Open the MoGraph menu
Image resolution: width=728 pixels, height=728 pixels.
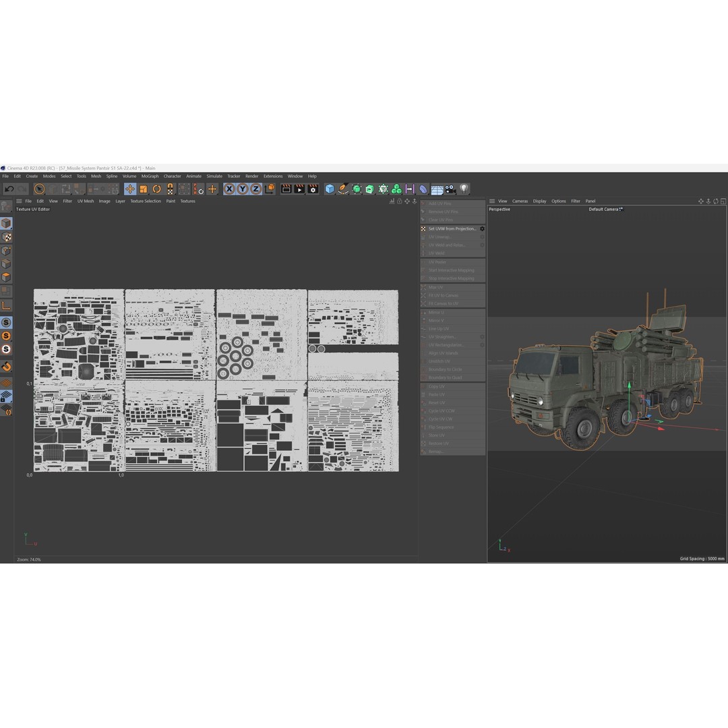[x=150, y=176]
